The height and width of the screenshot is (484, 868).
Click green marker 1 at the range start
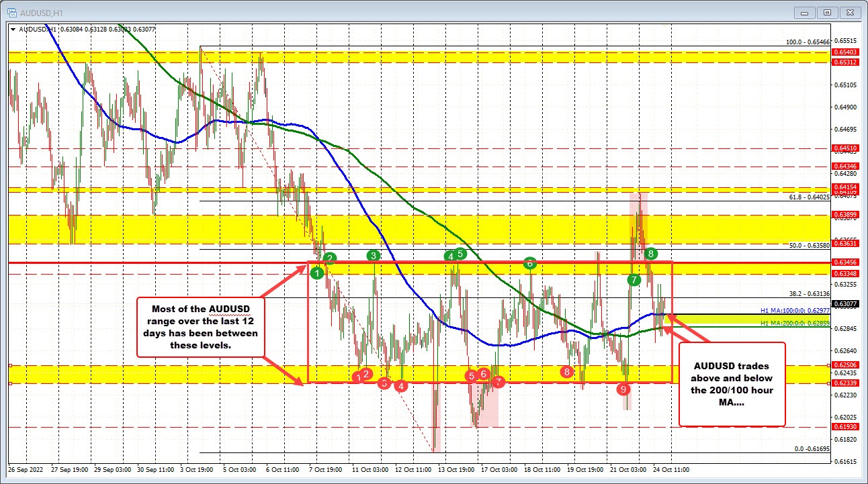pyautogui.click(x=318, y=272)
